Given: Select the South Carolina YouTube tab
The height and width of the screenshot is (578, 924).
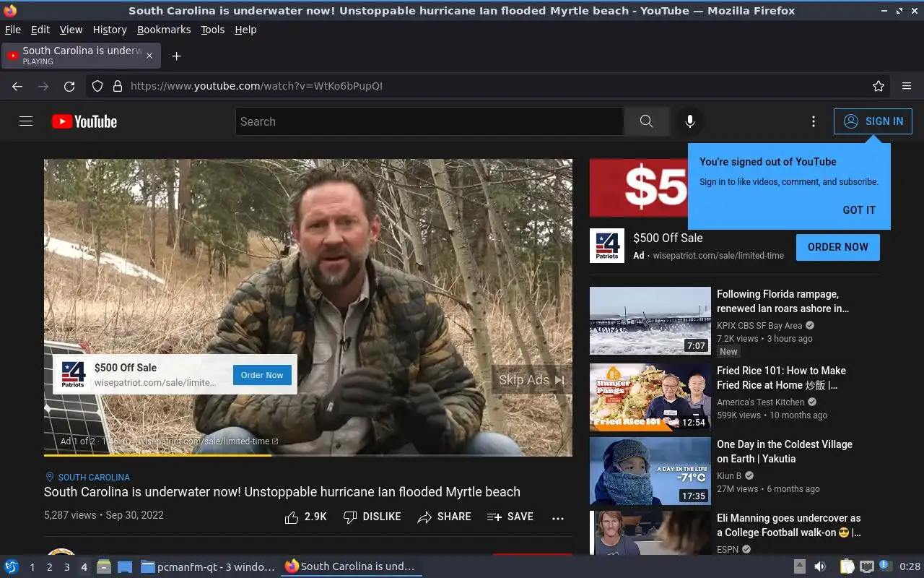Looking at the screenshot, I should (81, 56).
